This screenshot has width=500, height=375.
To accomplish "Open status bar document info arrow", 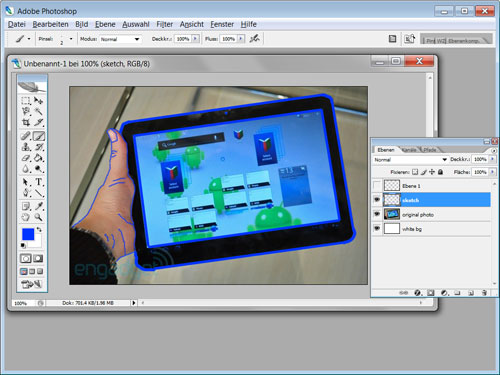I will pyautogui.click(x=134, y=303).
